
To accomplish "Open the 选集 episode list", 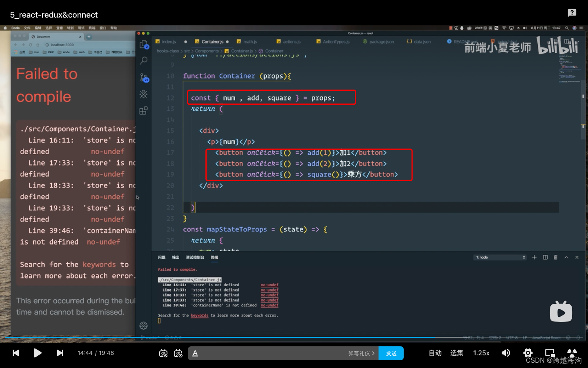I will coord(457,353).
